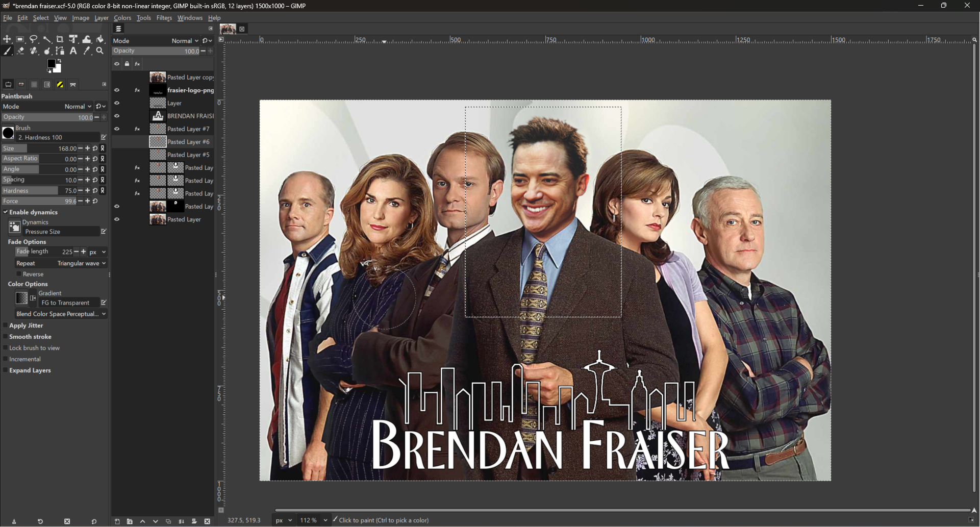The height and width of the screenshot is (527, 980).
Task: Select the Unified Transform tool
Action: (x=73, y=39)
